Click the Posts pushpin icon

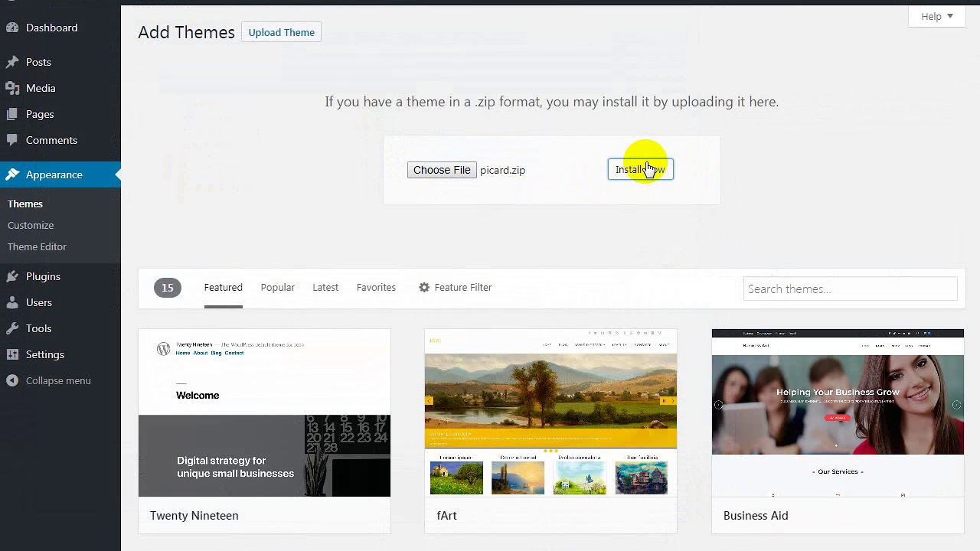pyautogui.click(x=12, y=62)
